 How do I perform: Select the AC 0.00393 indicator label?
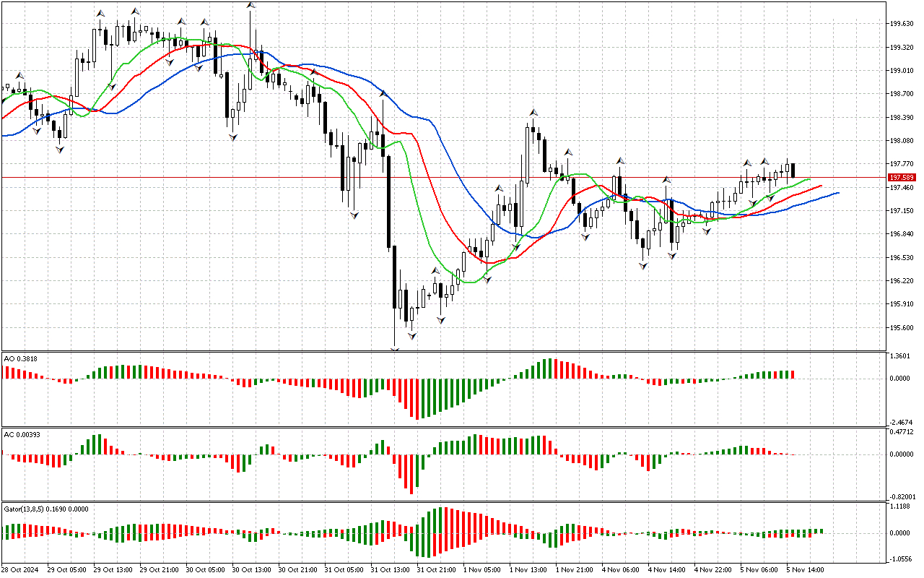click(x=24, y=433)
